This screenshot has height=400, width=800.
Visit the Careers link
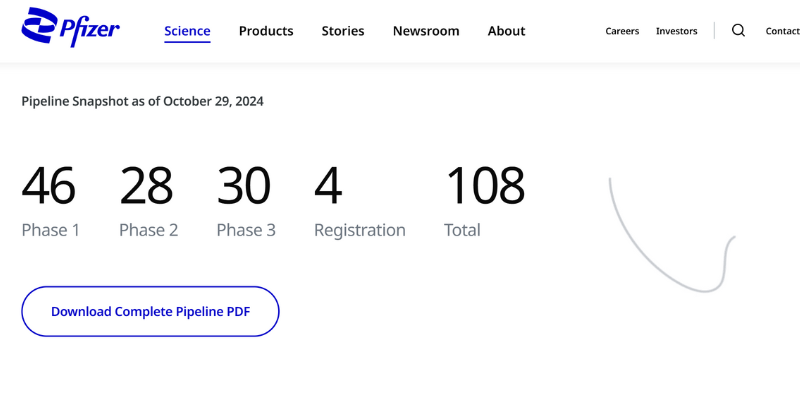pos(622,31)
